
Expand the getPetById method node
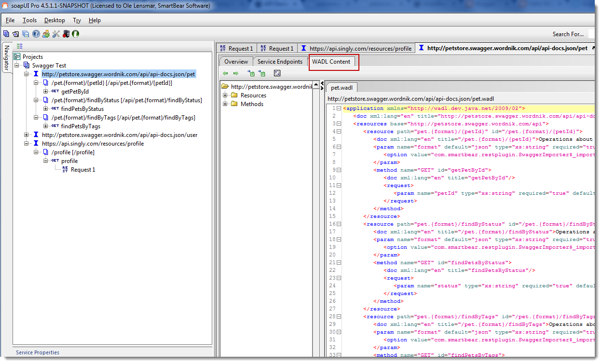[x=46, y=92]
